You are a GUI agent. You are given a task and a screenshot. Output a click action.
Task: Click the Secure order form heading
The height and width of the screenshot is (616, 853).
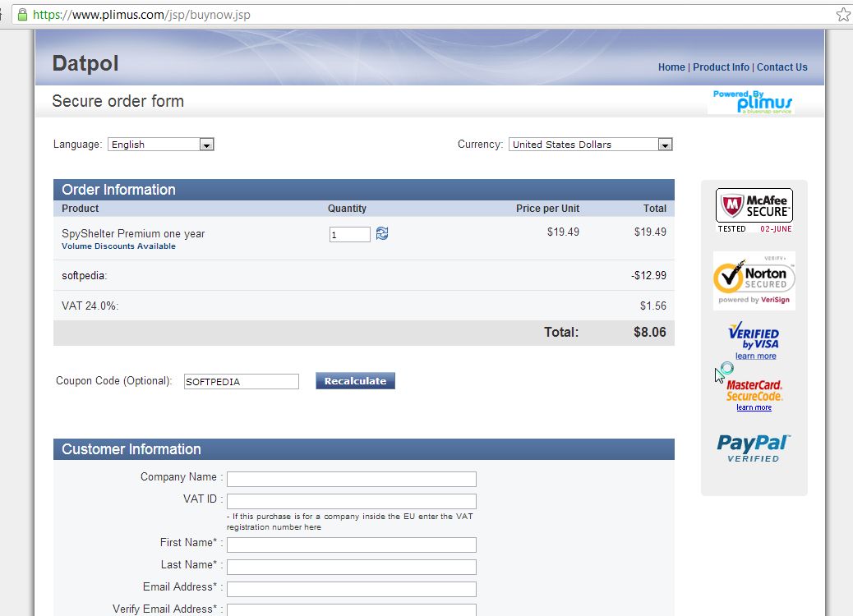118,101
